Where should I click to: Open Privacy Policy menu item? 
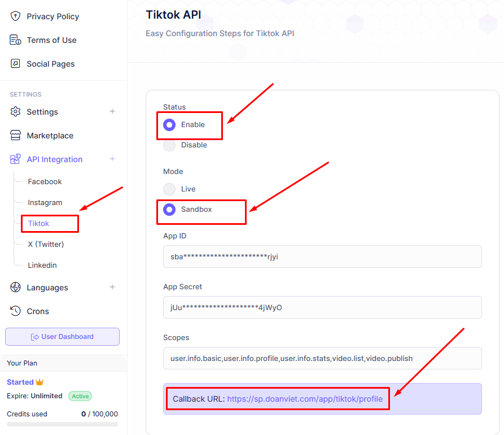pos(52,16)
